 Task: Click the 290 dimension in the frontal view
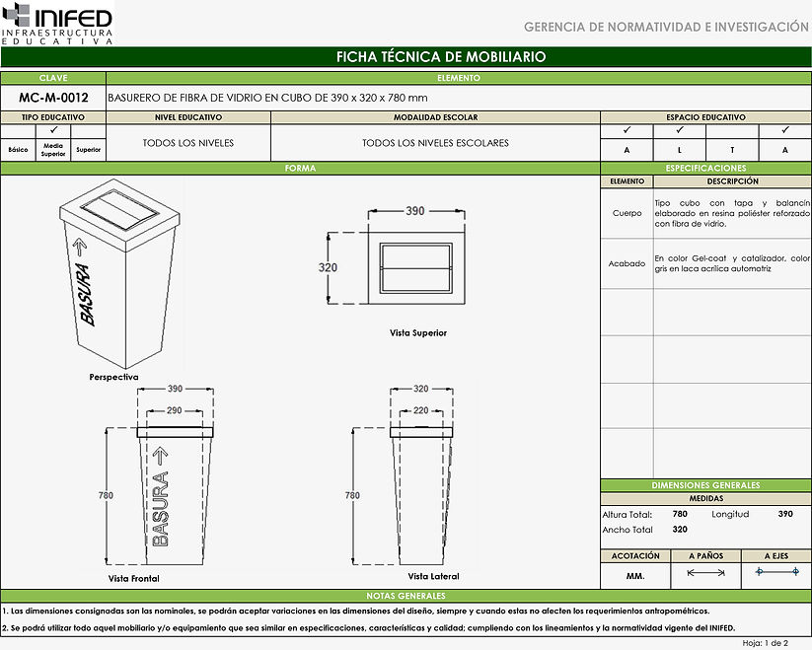tap(175, 410)
